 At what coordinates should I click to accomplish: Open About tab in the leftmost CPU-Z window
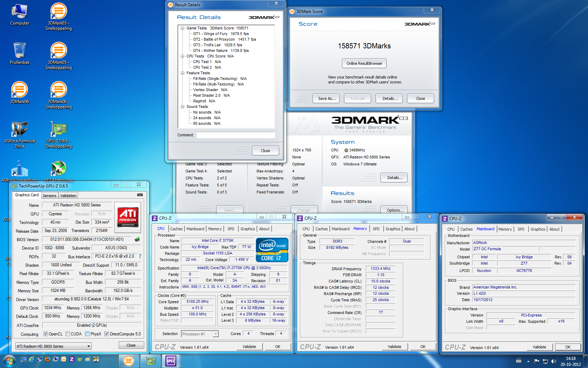click(264, 229)
